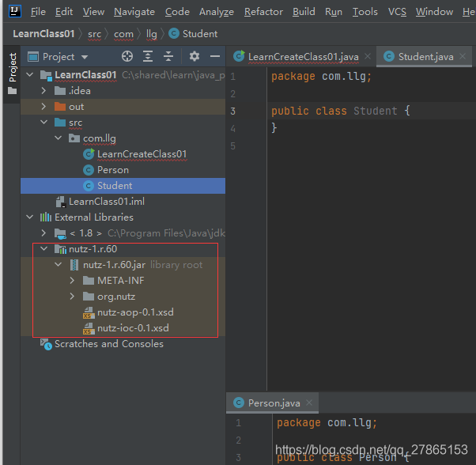Image resolution: width=476 pixels, height=465 pixels.
Task: Open Project panel gear settings
Action: coord(195,56)
